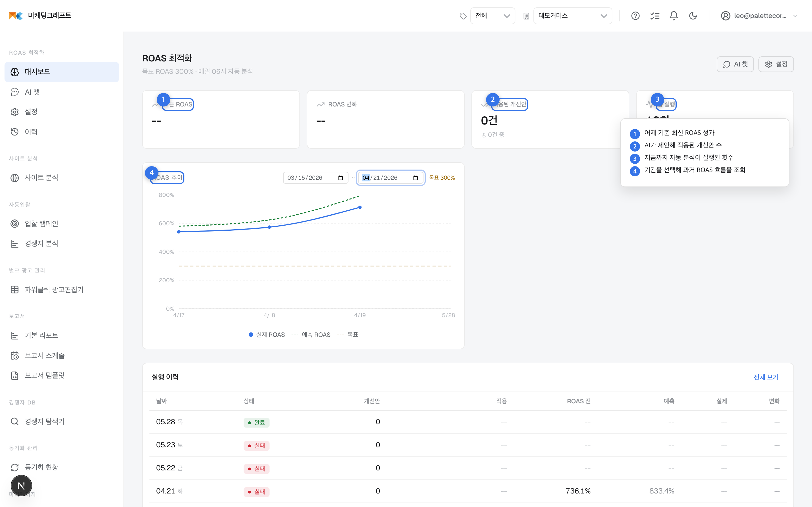
Task: Open the calendar picker of end date 04/21/2026
Action: 415,178
